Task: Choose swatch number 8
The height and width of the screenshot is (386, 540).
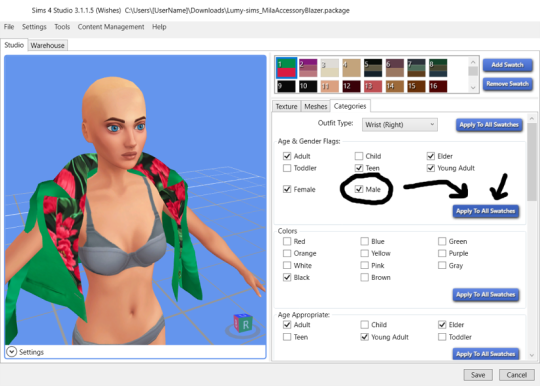Action: click(x=438, y=68)
